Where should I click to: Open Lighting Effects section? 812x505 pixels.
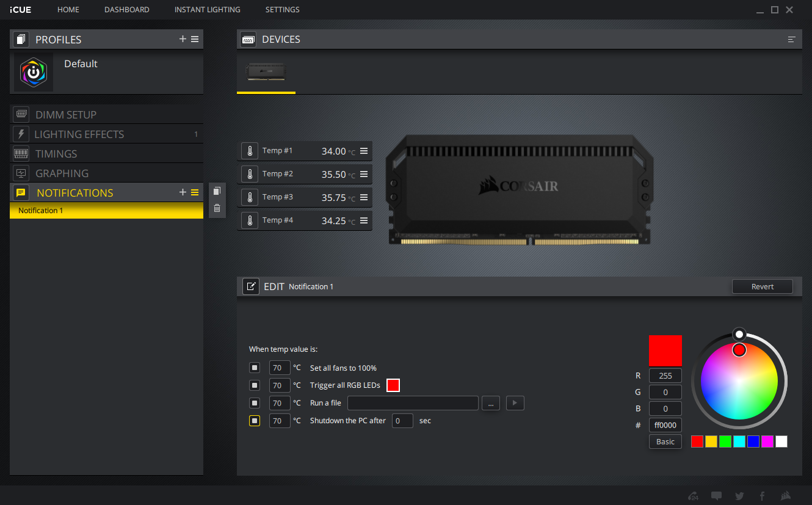point(107,134)
